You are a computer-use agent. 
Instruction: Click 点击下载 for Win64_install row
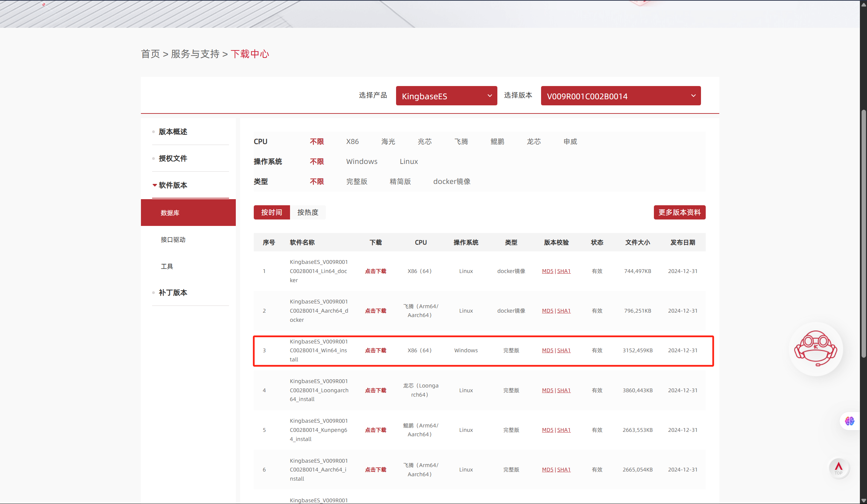click(375, 350)
